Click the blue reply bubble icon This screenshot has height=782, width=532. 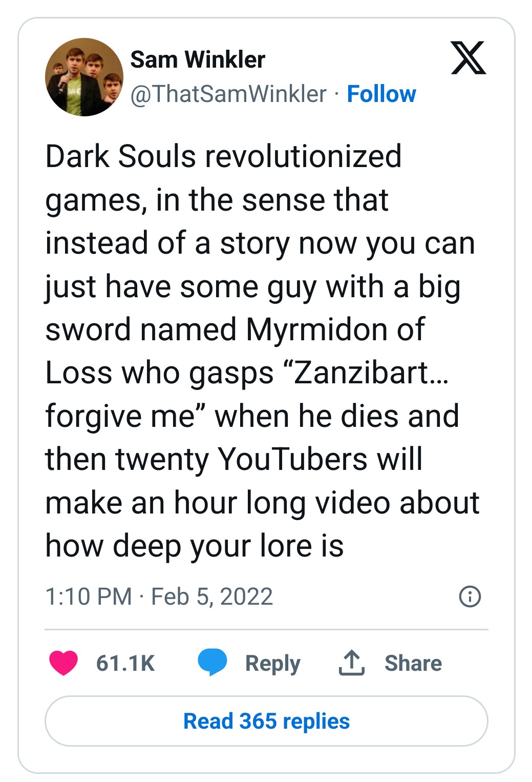pos(212,662)
